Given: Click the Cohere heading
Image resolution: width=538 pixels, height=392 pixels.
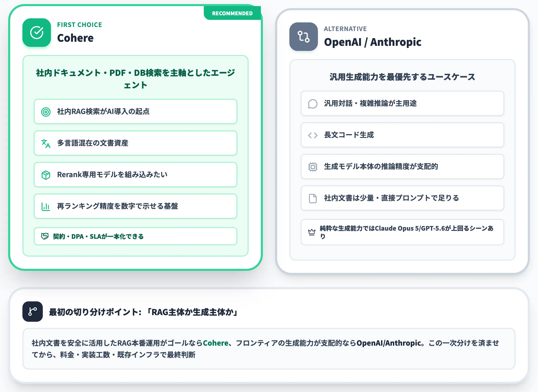Looking at the screenshot, I should pyautogui.click(x=75, y=38).
